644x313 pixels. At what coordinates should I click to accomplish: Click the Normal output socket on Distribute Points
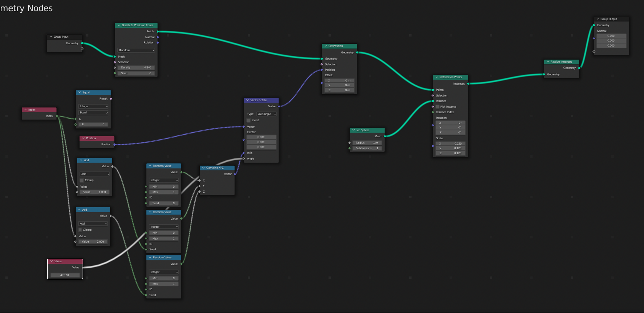pyautogui.click(x=158, y=37)
